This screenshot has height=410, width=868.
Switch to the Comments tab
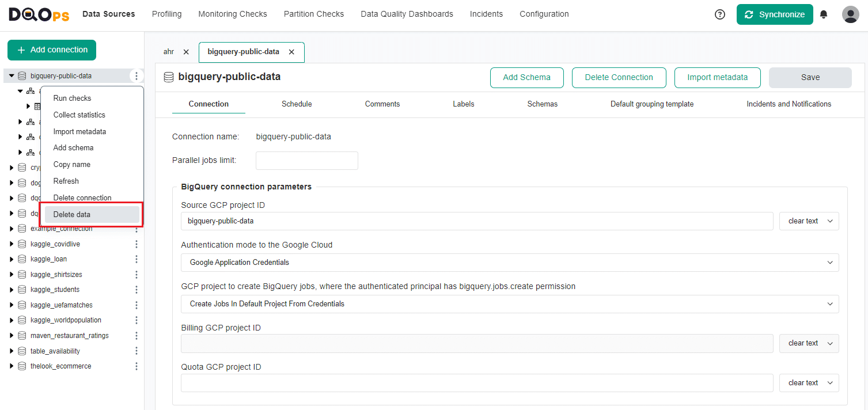coord(382,104)
